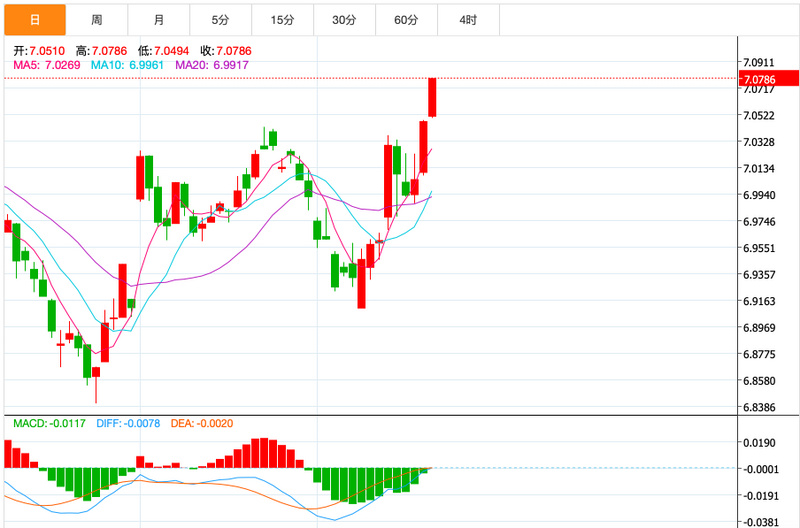800x528 pixels.
Task: Click the -0.0191 MACD axis label
Action: [760, 496]
